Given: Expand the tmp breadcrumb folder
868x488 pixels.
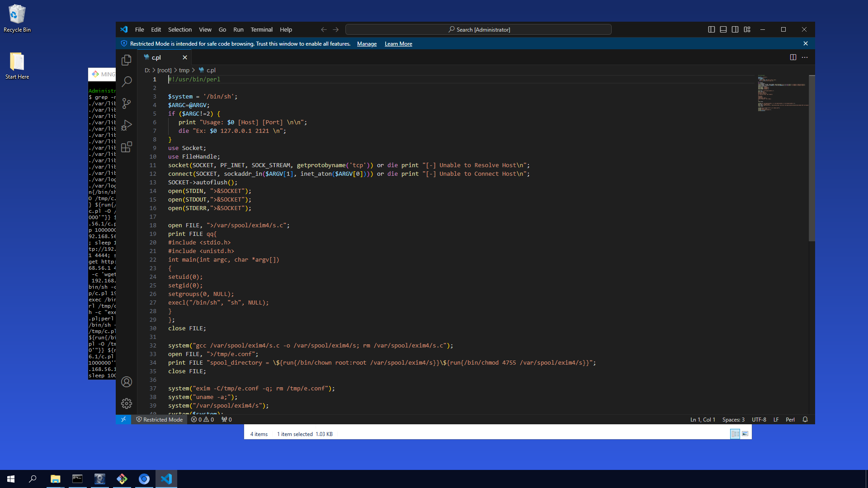Looking at the screenshot, I should tap(184, 70).
